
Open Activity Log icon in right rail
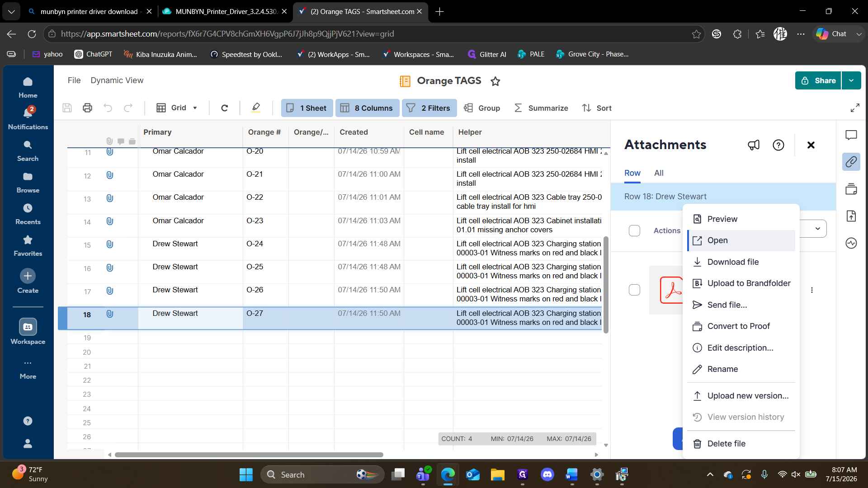851,243
